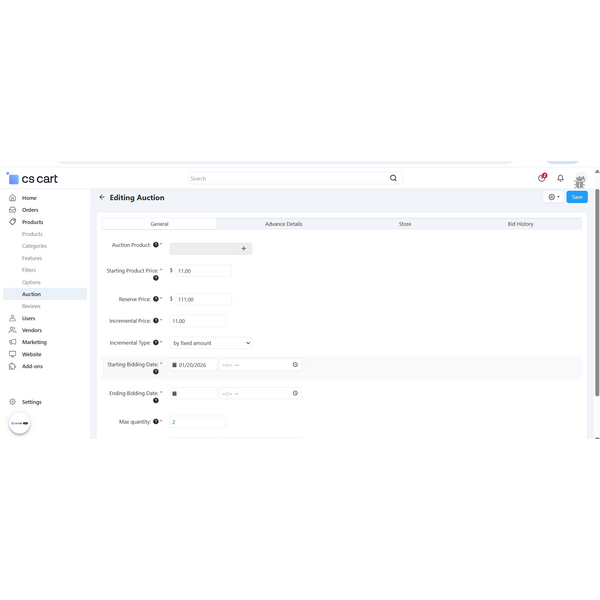Click the Save button
This screenshot has height=600, width=600.
pyautogui.click(x=576, y=197)
